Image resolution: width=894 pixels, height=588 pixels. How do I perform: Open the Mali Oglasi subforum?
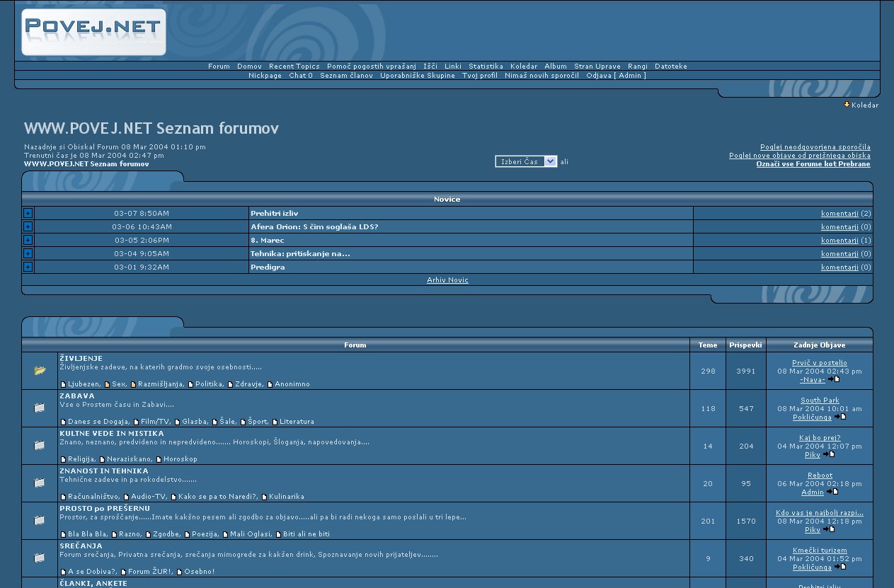(x=249, y=534)
